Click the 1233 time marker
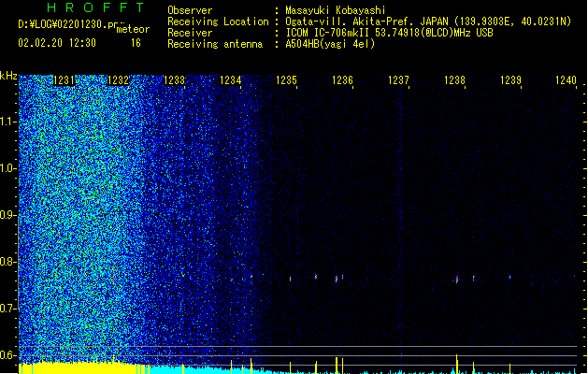Image resolution: width=588 pixels, height=374 pixels. (x=174, y=80)
